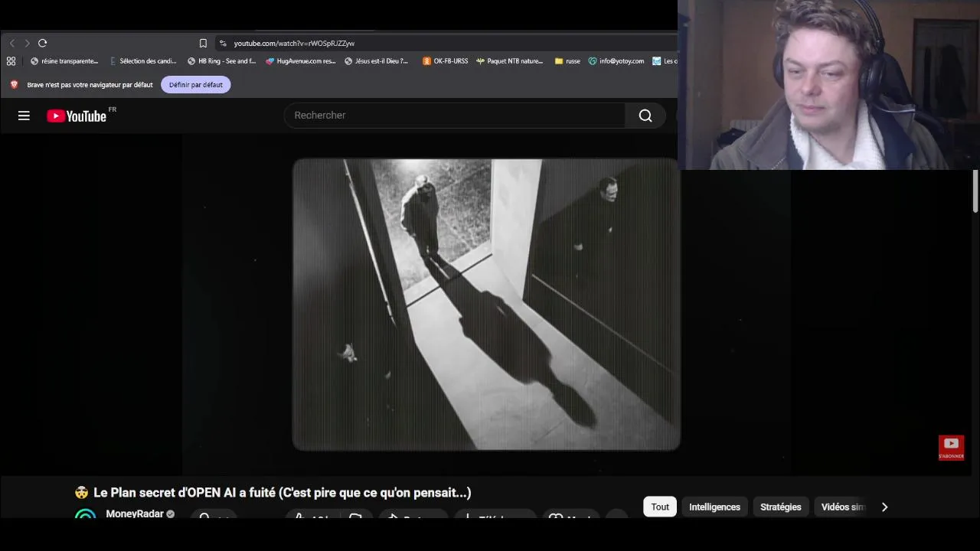This screenshot has width=980, height=551.
Task: Click 'Définir par défaut' button
Action: pos(196,85)
